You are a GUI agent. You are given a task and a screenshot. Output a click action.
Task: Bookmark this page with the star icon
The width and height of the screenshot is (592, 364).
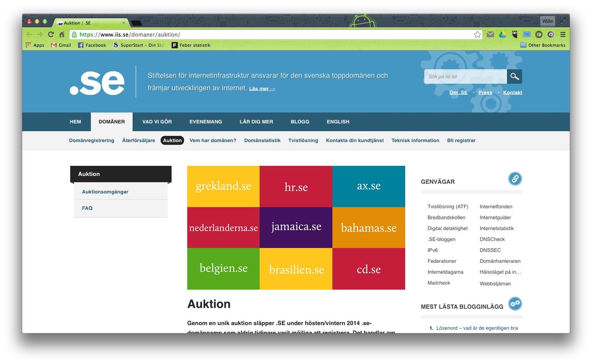click(477, 35)
